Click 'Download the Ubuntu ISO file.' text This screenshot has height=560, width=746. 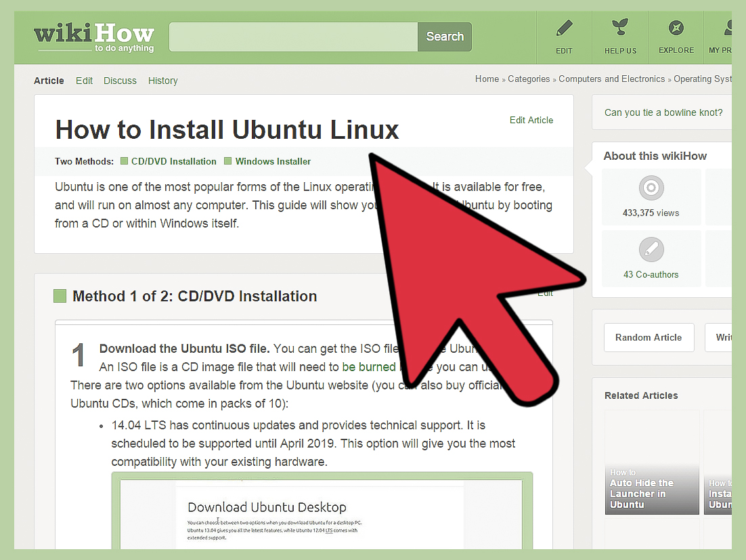(185, 349)
